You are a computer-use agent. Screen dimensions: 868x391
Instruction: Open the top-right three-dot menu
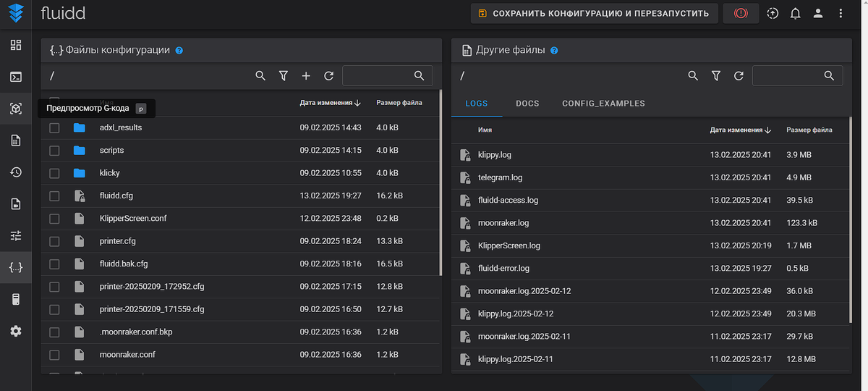point(841,13)
